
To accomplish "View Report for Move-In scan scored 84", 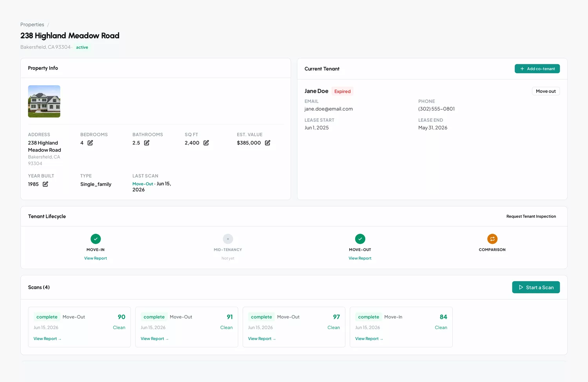I will coord(369,339).
